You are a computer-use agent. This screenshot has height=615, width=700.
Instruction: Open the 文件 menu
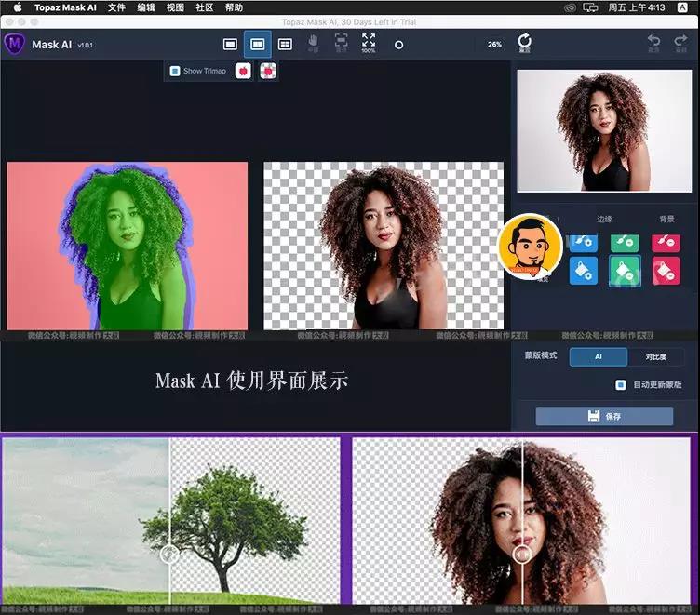[x=116, y=7]
